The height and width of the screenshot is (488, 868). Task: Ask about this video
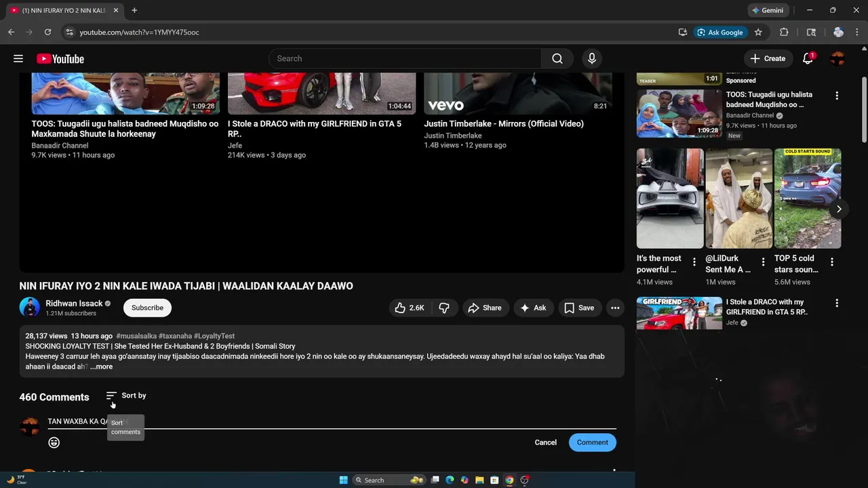click(533, 308)
